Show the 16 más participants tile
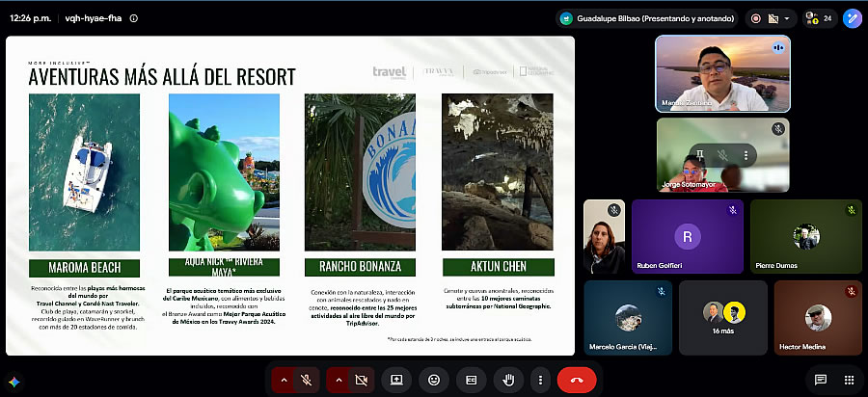Image resolution: width=868 pixels, height=397 pixels. tap(723, 318)
